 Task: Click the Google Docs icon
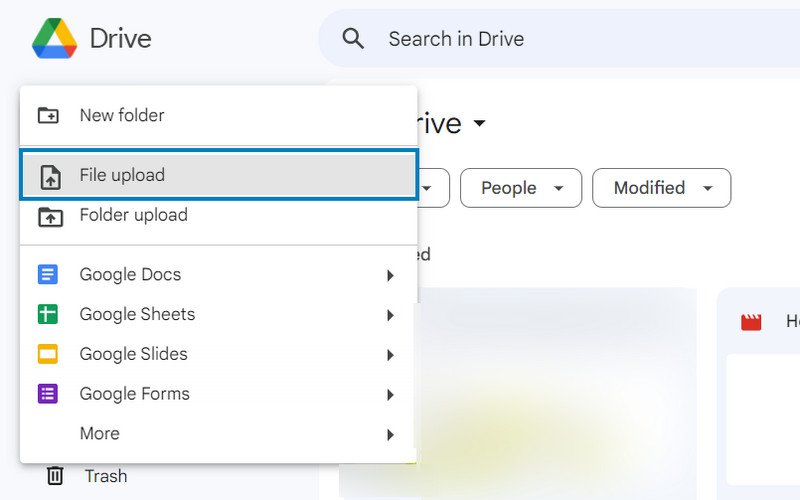[x=48, y=274]
